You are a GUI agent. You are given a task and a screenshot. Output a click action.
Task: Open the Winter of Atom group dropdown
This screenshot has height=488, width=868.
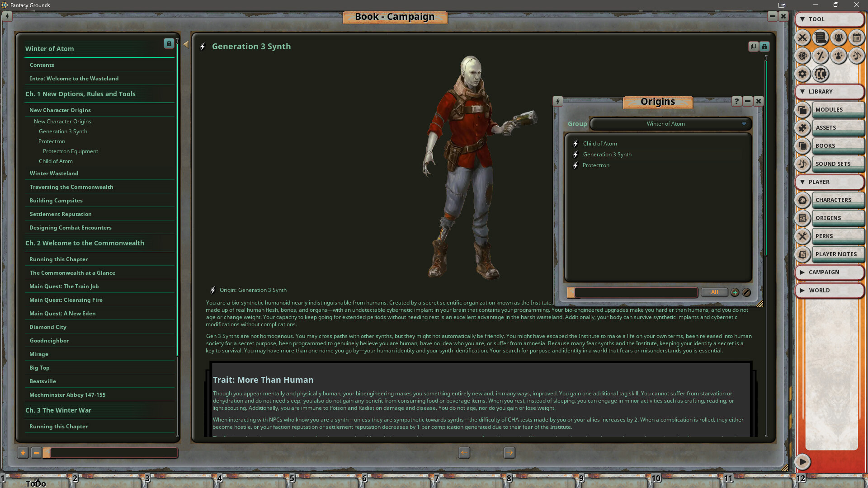[665, 123]
